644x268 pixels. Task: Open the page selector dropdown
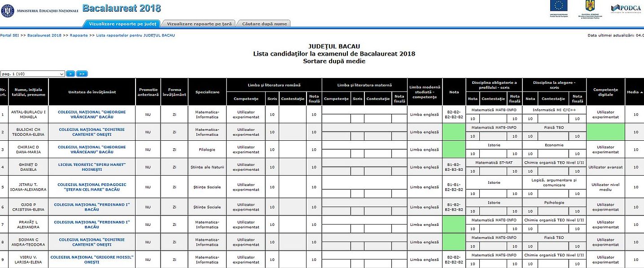[x=32, y=73]
